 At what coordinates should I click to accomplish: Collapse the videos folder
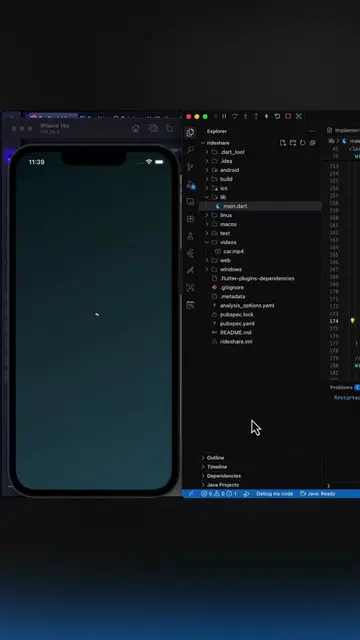pos(207,242)
